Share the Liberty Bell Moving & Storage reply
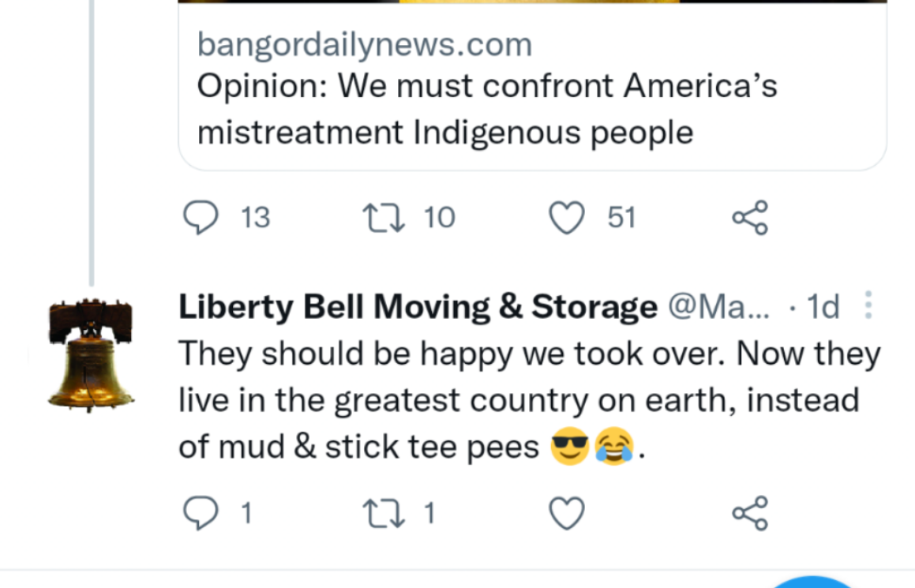Image resolution: width=915 pixels, height=588 pixels. [749, 514]
